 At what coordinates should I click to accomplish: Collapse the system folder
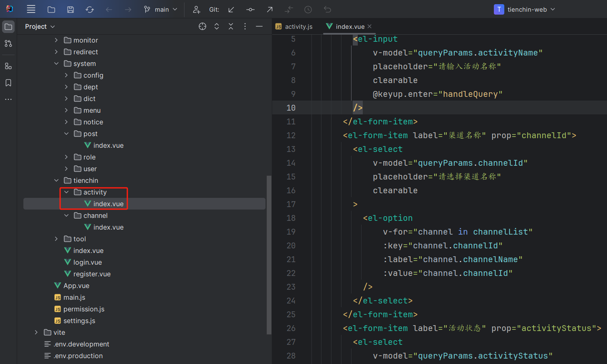coord(56,63)
